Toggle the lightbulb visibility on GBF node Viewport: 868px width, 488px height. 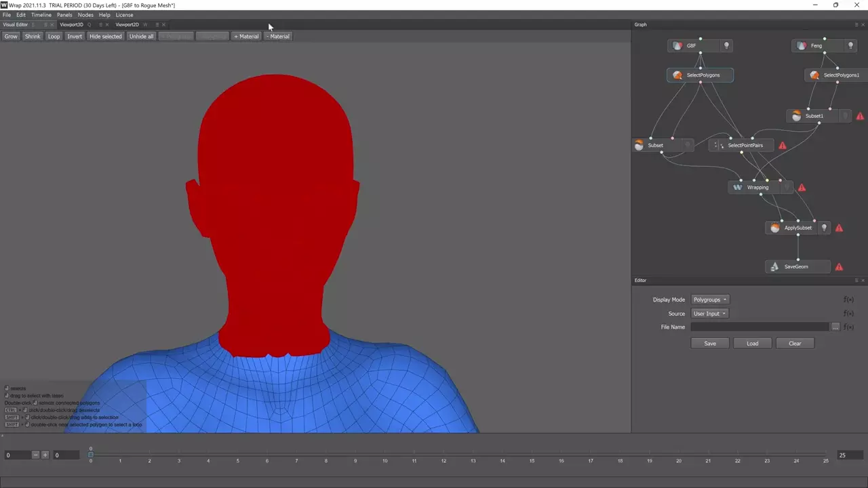coord(726,46)
